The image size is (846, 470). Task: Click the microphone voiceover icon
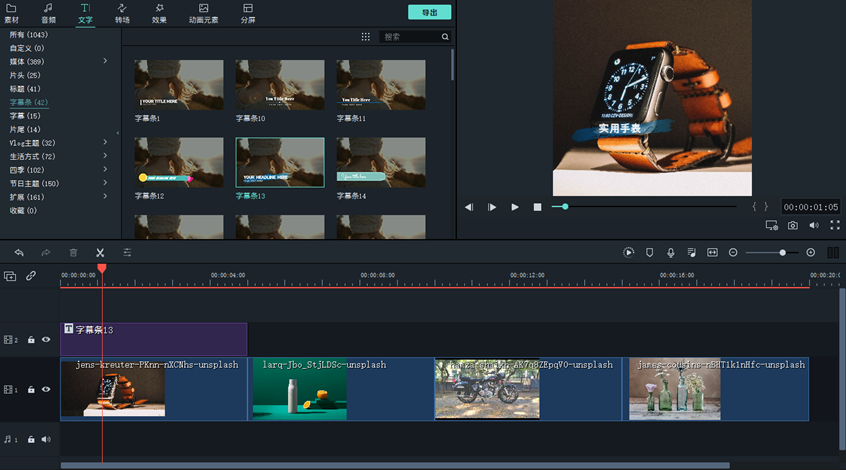tap(670, 253)
